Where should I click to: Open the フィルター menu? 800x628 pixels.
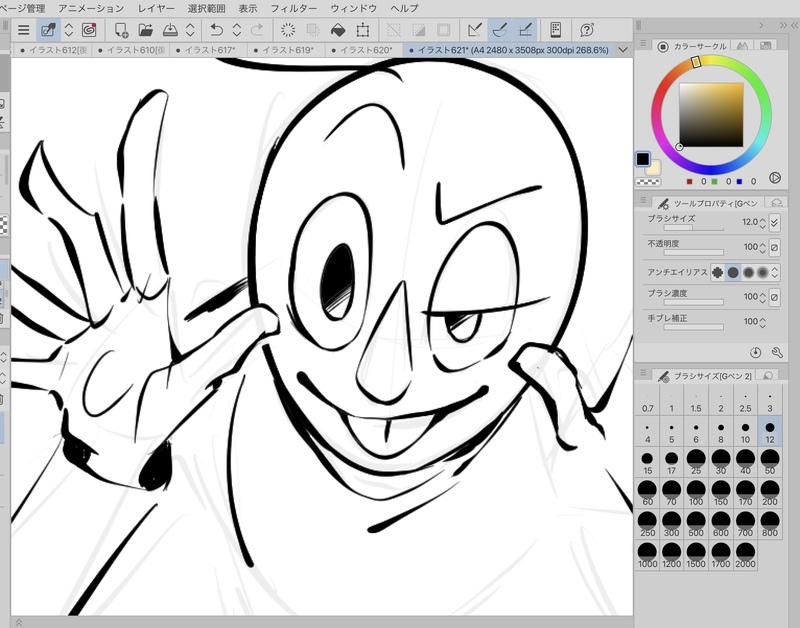[294, 8]
